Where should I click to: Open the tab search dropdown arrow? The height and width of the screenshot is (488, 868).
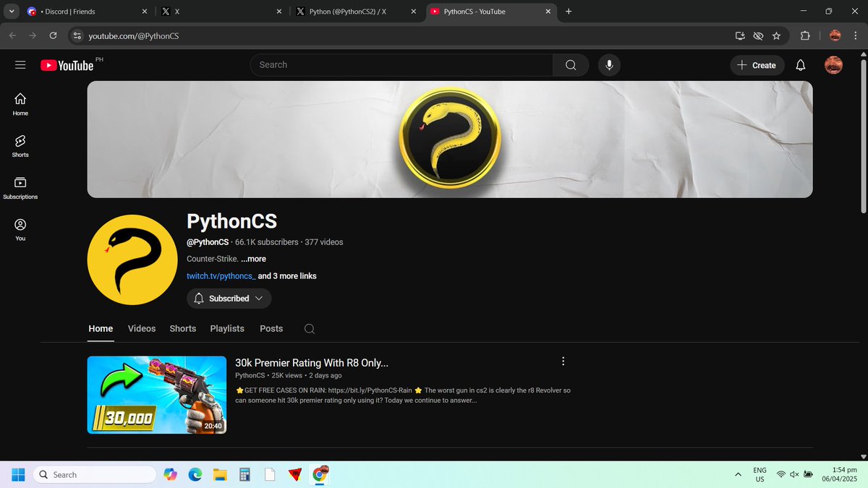[12, 12]
